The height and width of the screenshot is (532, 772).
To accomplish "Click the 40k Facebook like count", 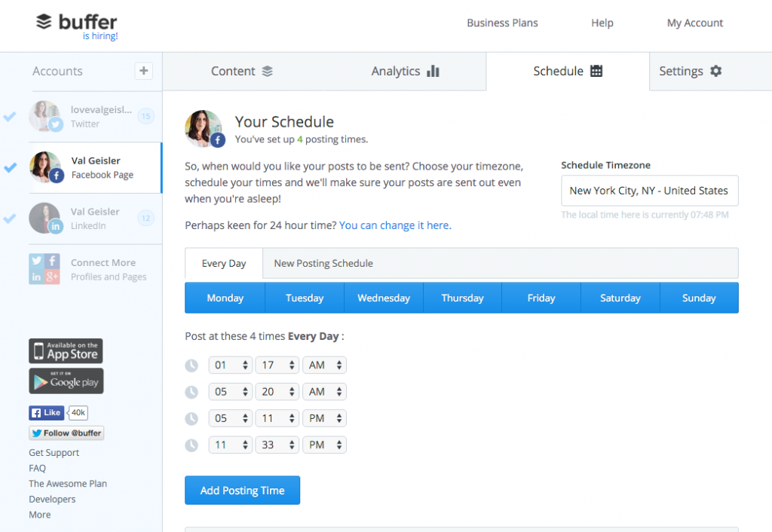I will click(x=78, y=413).
